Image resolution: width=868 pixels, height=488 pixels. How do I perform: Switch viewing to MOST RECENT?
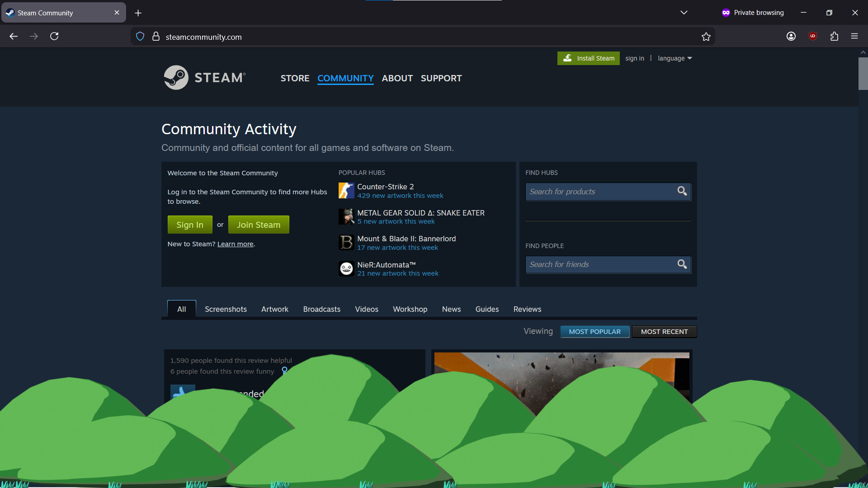[664, 331]
